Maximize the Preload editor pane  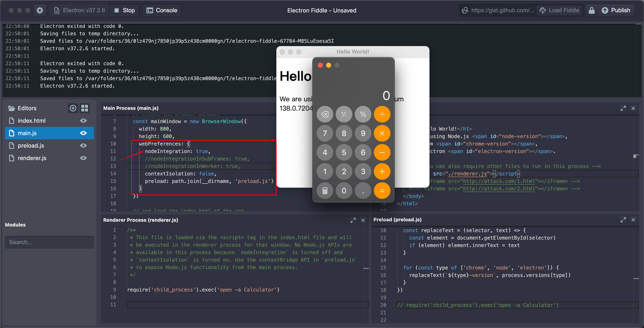click(x=623, y=220)
